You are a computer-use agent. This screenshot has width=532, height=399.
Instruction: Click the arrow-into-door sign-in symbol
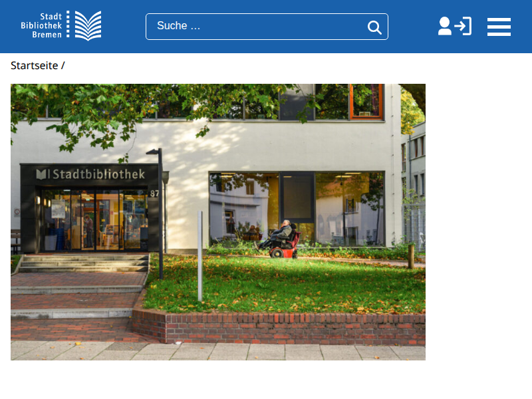coord(463,26)
